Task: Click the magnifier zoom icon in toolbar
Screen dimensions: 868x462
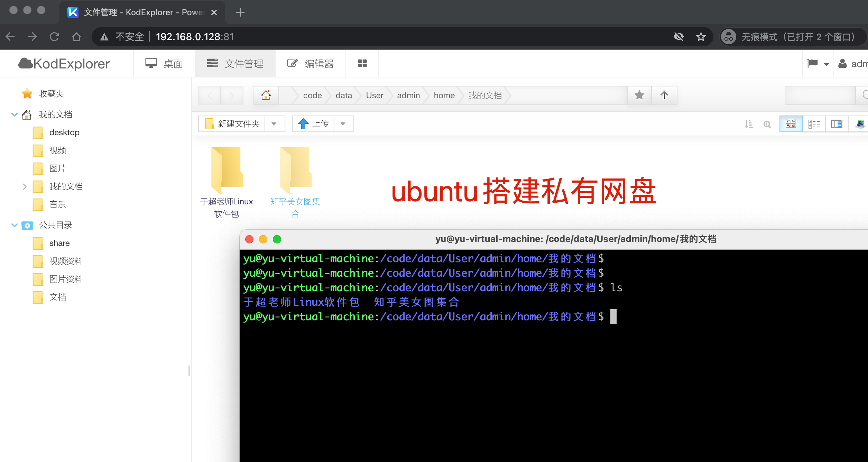Action: click(767, 124)
